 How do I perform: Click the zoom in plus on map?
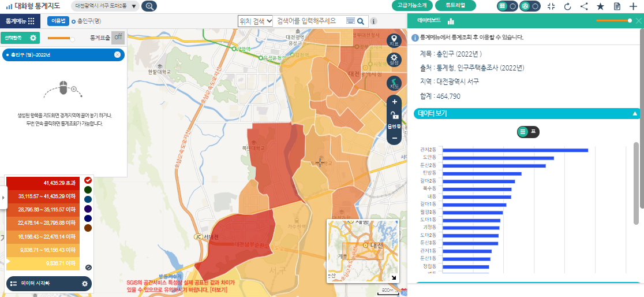click(x=395, y=102)
